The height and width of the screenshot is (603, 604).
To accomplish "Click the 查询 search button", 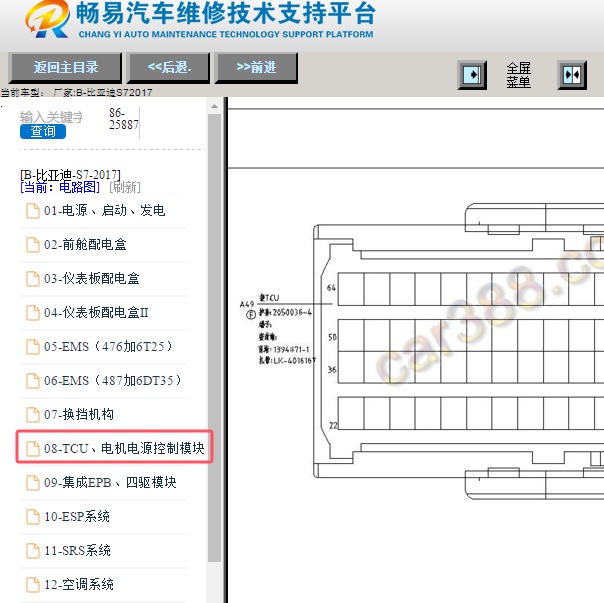I will 43,131.
